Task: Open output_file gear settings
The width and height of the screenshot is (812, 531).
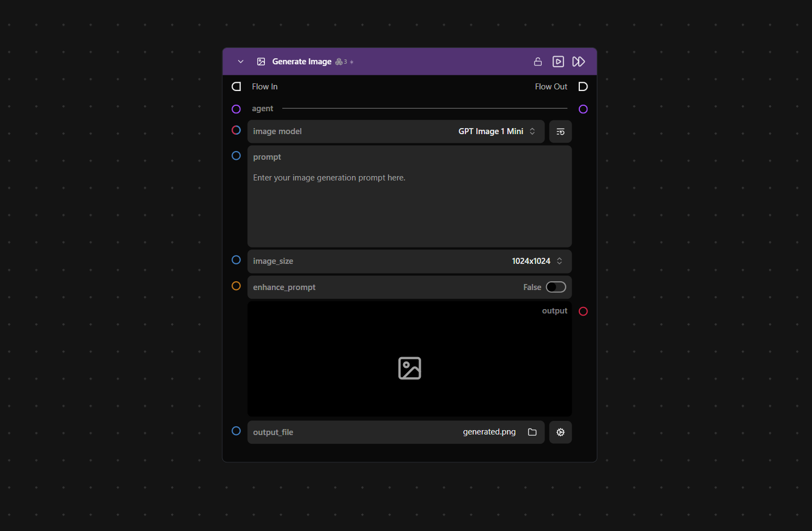Action: tap(560, 432)
